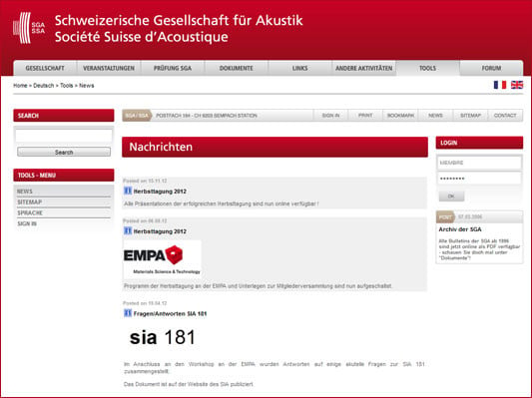Click News in the top toolbar
This screenshot has width=532, height=398.
coord(435,116)
